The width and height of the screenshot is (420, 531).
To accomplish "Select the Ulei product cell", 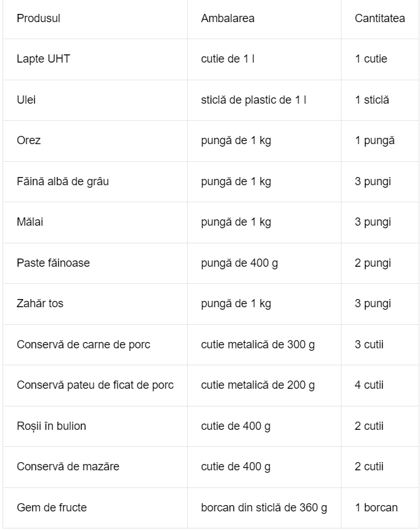I will [96, 101].
